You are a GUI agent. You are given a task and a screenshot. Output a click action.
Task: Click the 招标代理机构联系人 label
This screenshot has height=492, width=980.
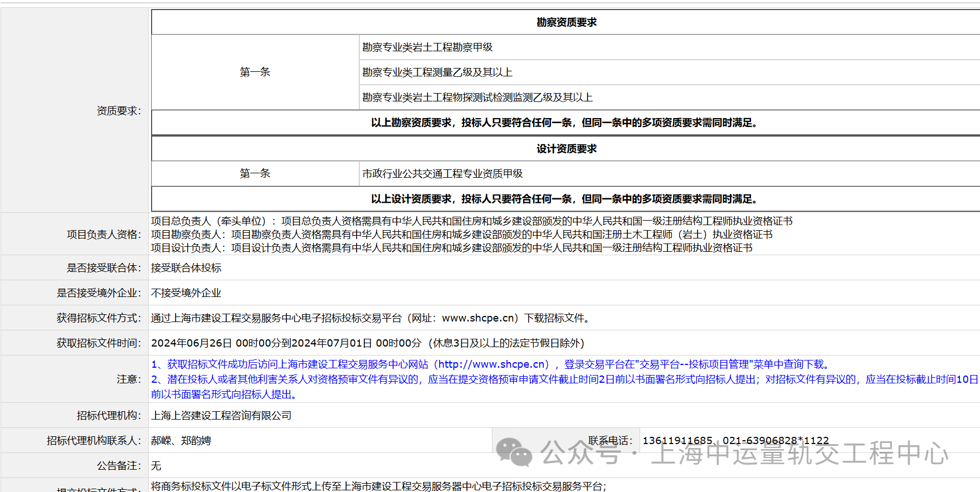click(94, 441)
